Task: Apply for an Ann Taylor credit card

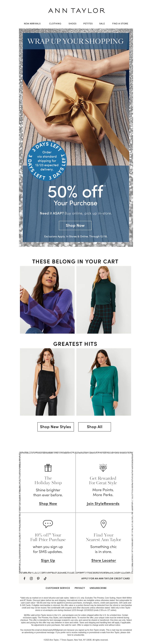Action: tap(105, 578)
